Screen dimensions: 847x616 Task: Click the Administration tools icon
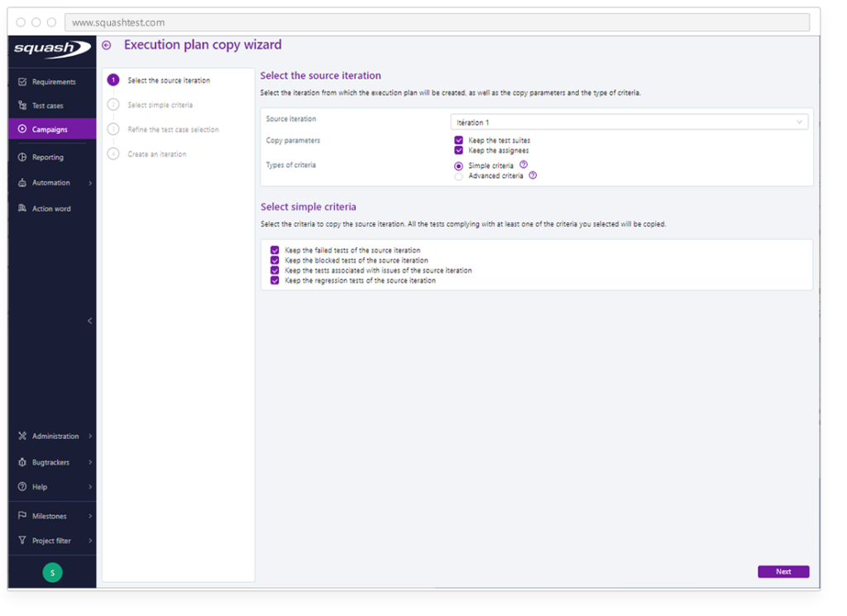(22, 436)
